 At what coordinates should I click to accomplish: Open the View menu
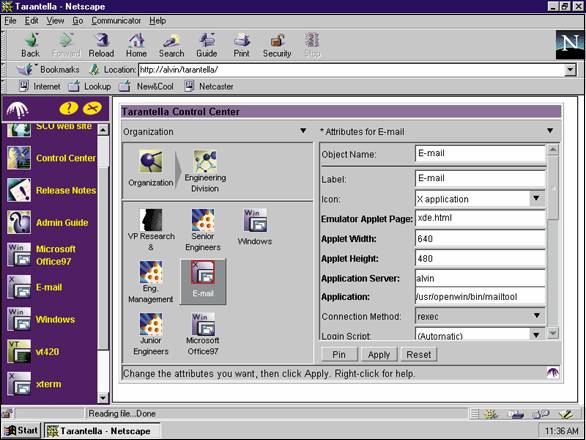[x=55, y=21]
